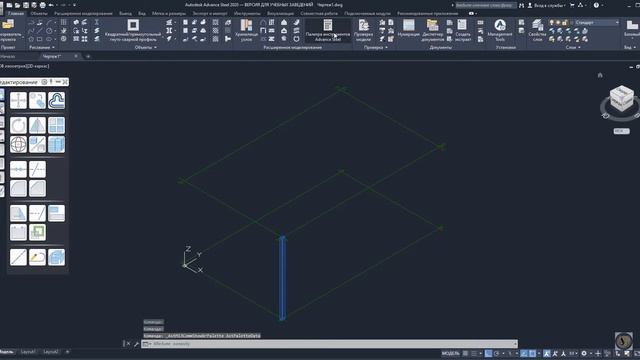
Task: Click the Fillet tool icon
Action: click(18, 188)
